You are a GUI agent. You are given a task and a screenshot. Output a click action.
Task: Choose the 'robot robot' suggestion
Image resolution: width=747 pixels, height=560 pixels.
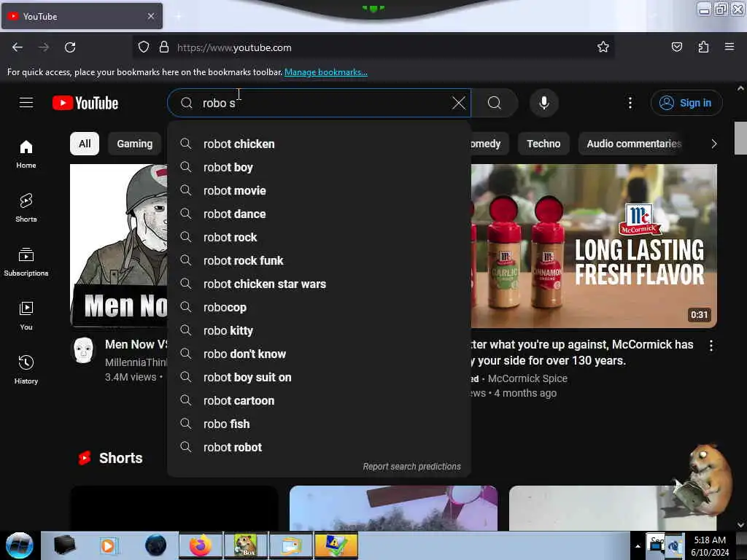click(320, 447)
